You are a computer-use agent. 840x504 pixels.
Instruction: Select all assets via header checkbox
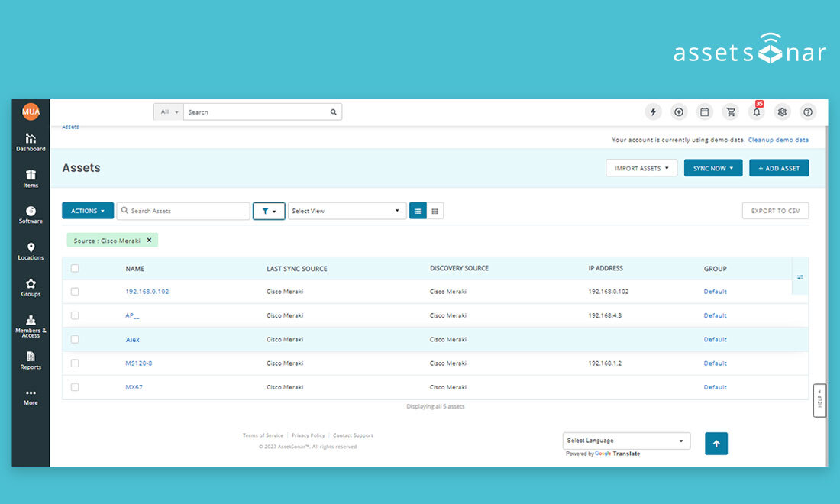coord(74,268)
